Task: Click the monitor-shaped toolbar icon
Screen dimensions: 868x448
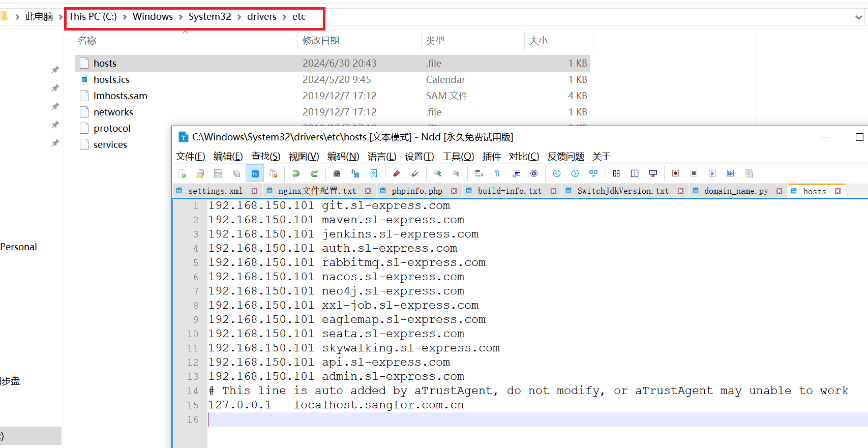Action: pyautogui.click(x=653, y=173)
